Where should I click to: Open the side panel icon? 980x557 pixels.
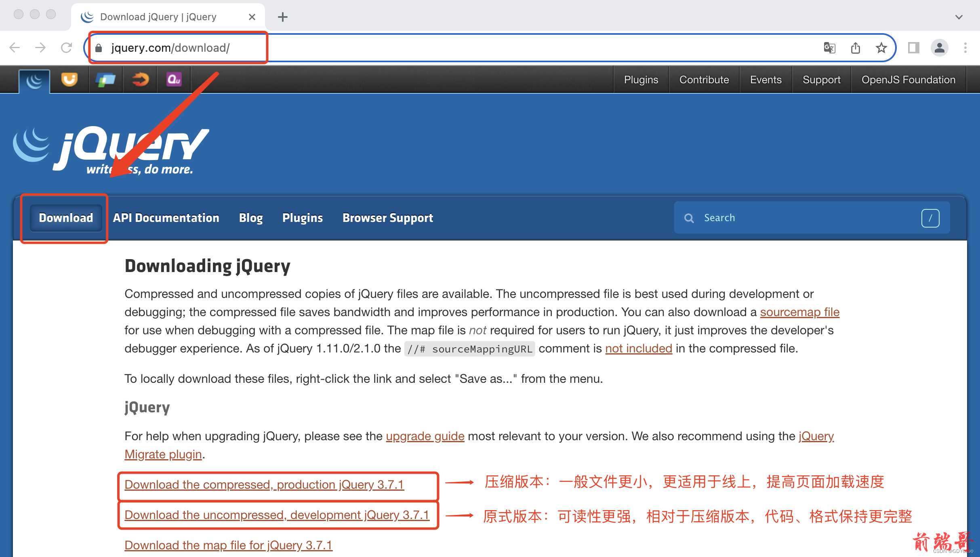[x=913, y=48]
